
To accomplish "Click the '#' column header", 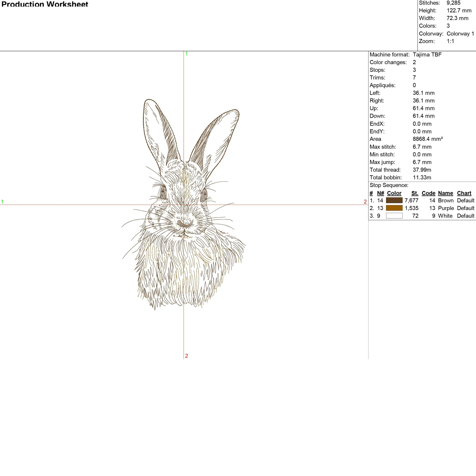I will coord(371,193).
